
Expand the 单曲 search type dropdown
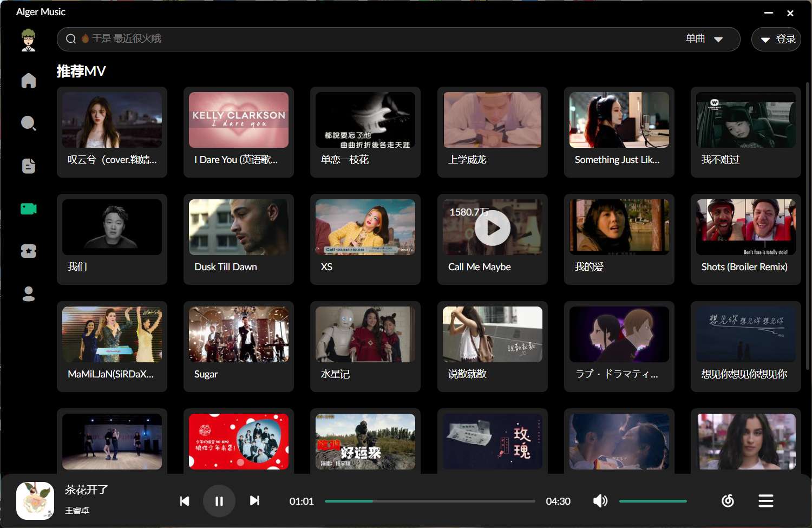pos(705,39)
